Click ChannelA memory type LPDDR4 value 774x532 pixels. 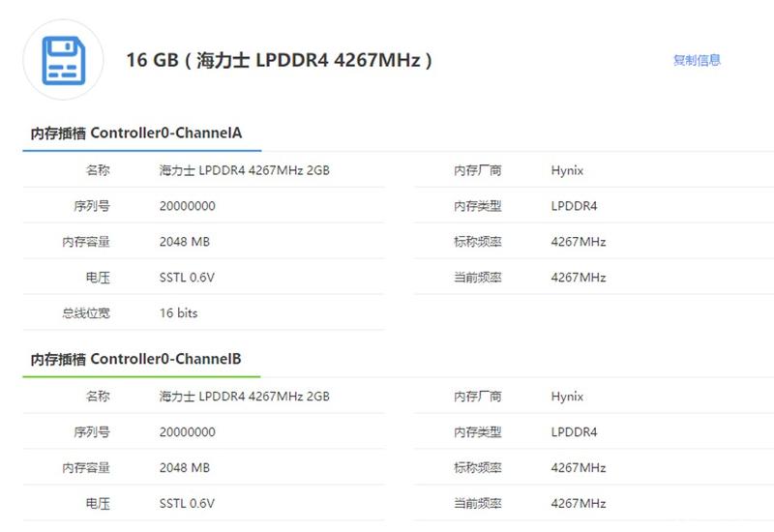coord(574,206)
